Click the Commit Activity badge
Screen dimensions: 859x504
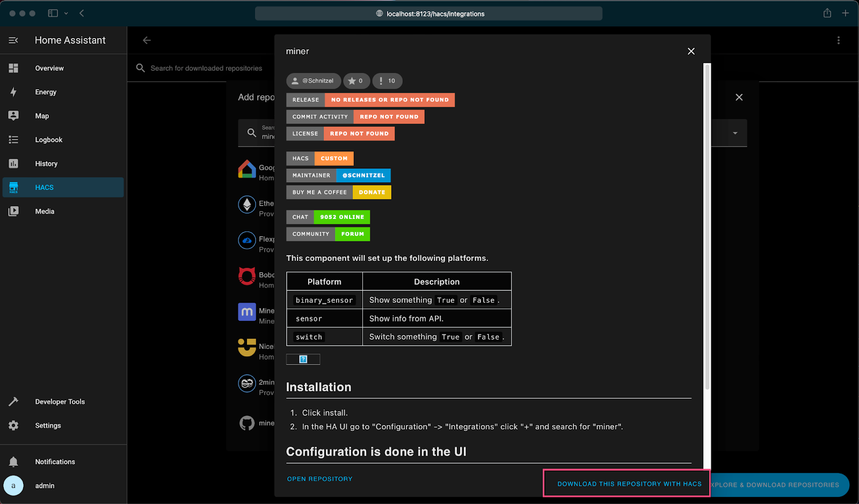click(x=355, y=116)
